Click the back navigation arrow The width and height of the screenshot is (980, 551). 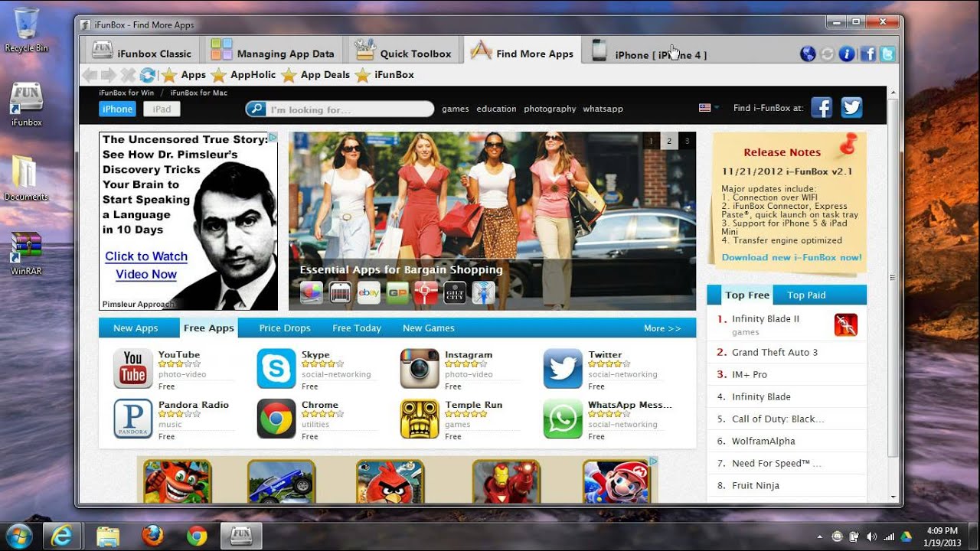[89, 75]
